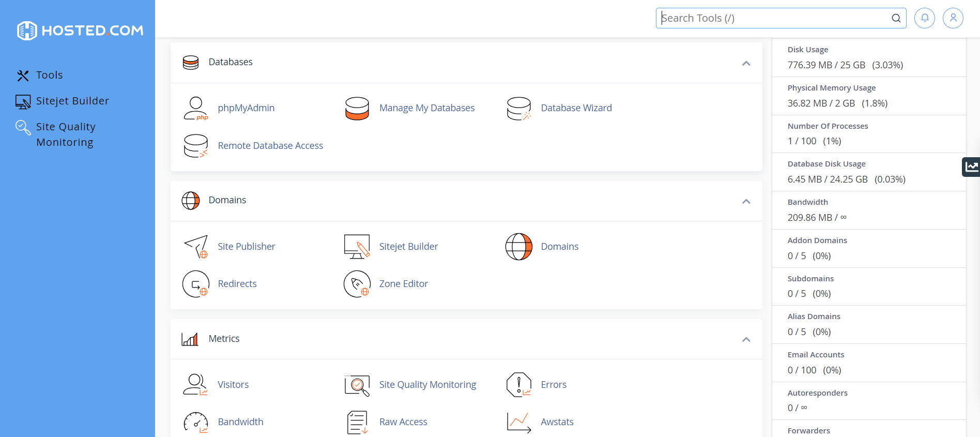Click Site Quality Monitoring icon in Metrics
This screenshot has width=980, height=437.
point(357,385)
